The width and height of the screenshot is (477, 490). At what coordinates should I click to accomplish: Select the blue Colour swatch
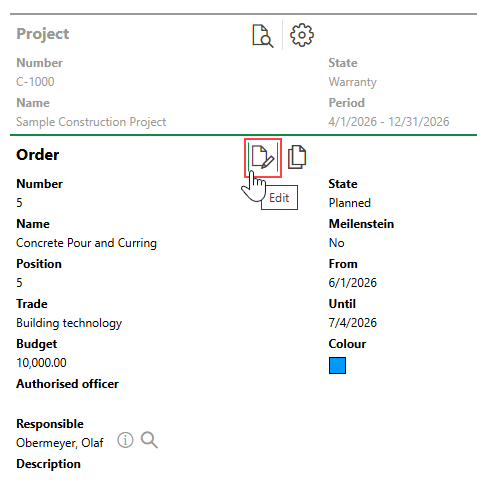[337, 365]
